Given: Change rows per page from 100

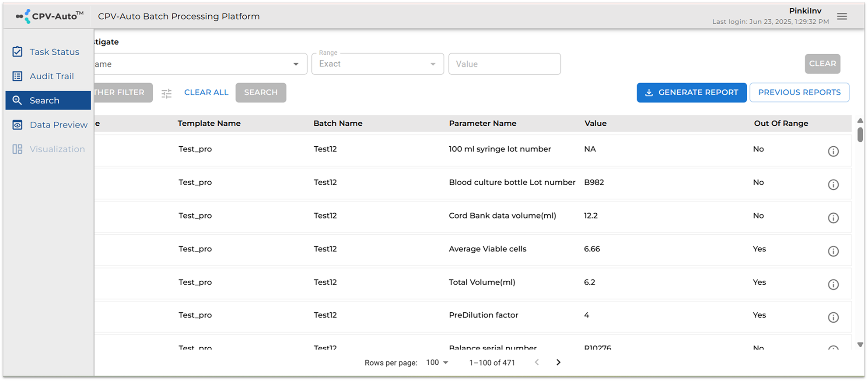Looking at the screenshot, I should click(437, 362).
